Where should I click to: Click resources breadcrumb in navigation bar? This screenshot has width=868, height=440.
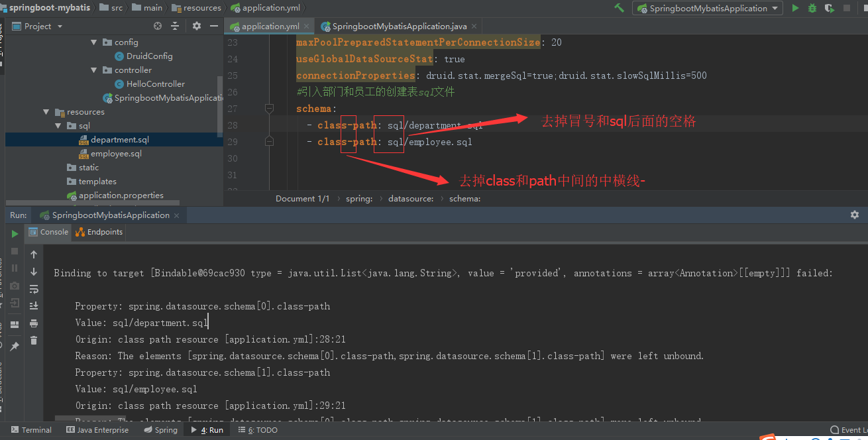[x=196, y=8]
